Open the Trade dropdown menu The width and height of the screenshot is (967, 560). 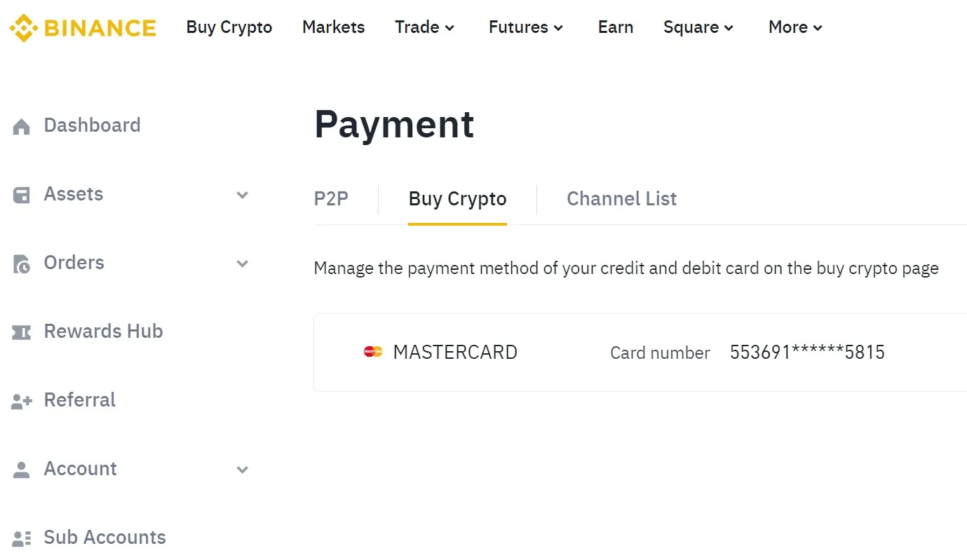click(x=425, y=27)
